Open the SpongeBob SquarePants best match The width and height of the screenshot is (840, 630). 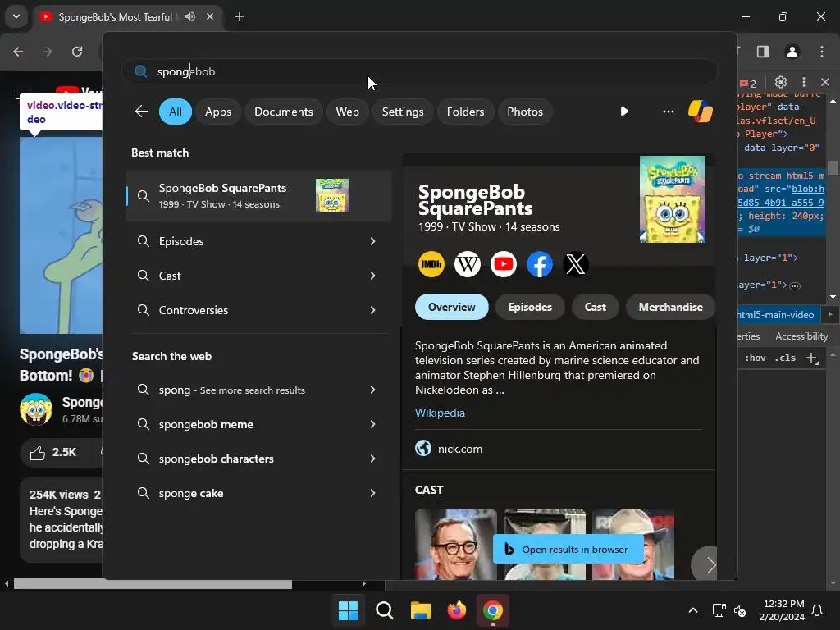[258, 196]
